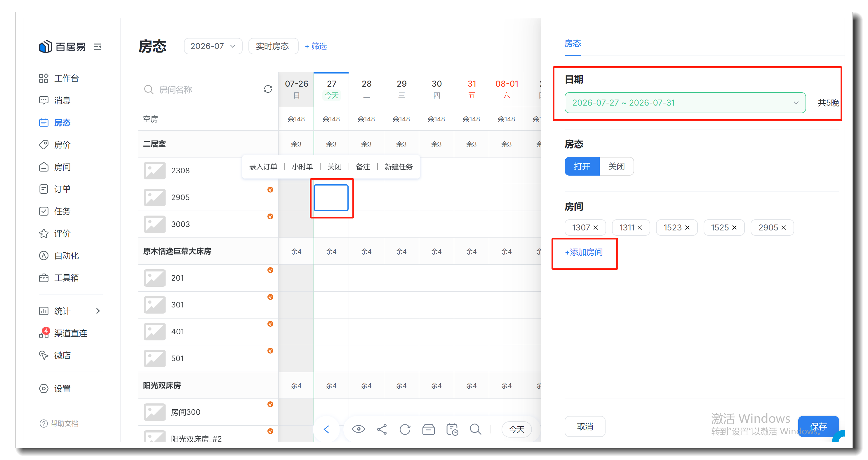Viewport: 868px width, 460px height.
Task: Click the 阳光双床房 room type row
Action: [x=208, y=386]
